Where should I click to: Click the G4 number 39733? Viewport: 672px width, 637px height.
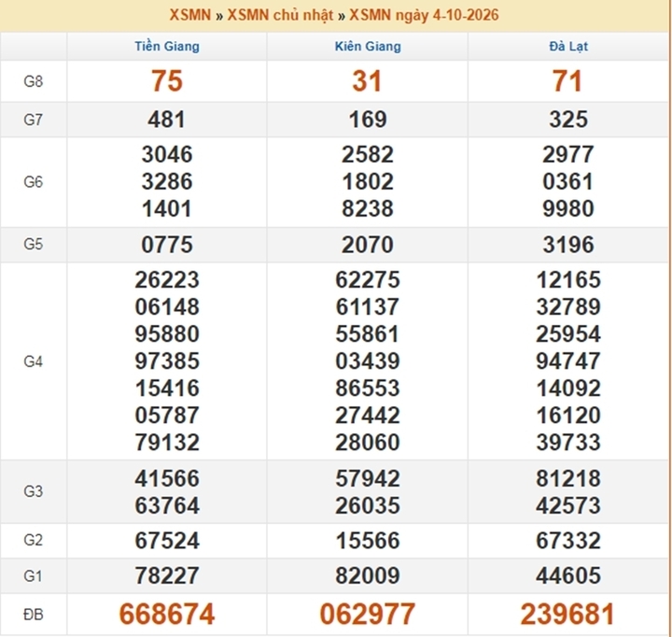click(x=568, y=442)
